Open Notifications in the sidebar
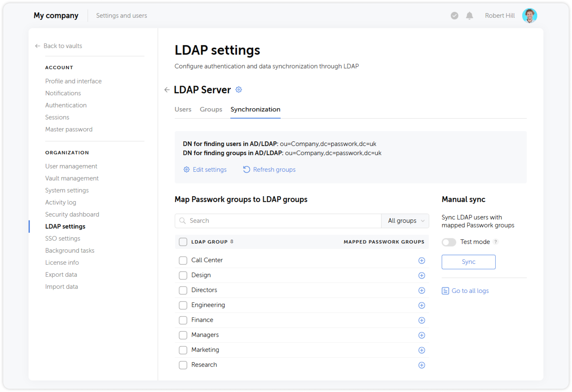572x392 pixels. click(x=63, y=93)
